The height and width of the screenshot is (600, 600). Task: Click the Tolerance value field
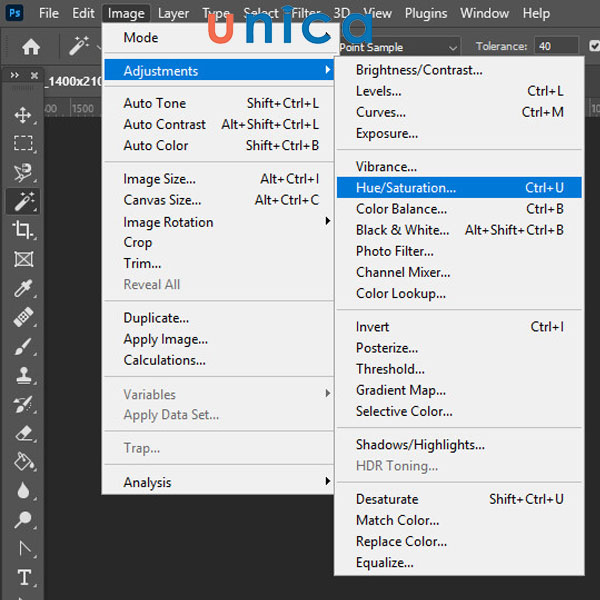556,46
